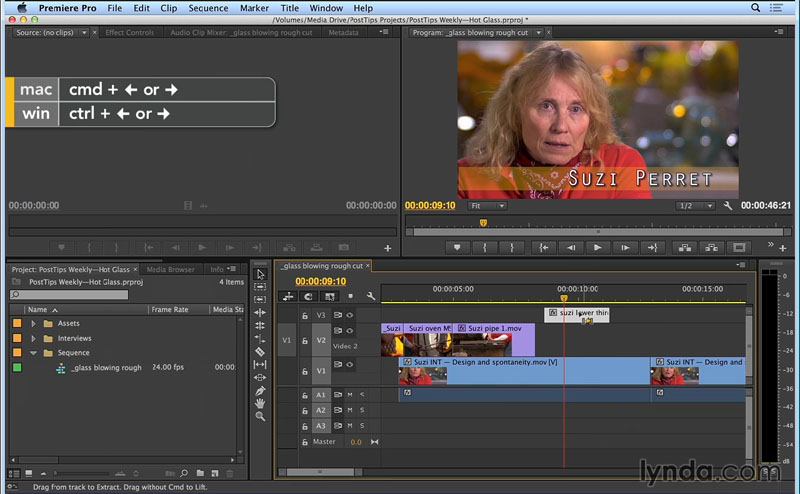The height and width of the screenshot is (494, 800).
Task: Step back one frame in Program monitor
Action: pyautogui.click(x=571, y=248)
